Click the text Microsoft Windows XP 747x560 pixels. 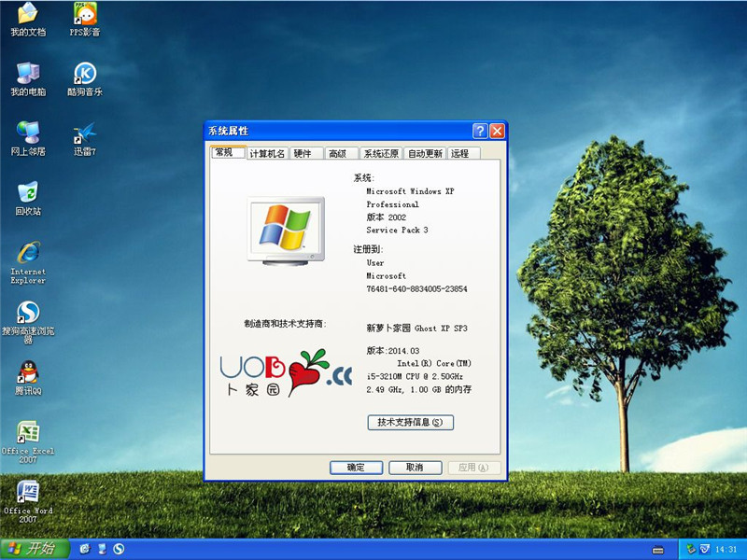[410, 191]
